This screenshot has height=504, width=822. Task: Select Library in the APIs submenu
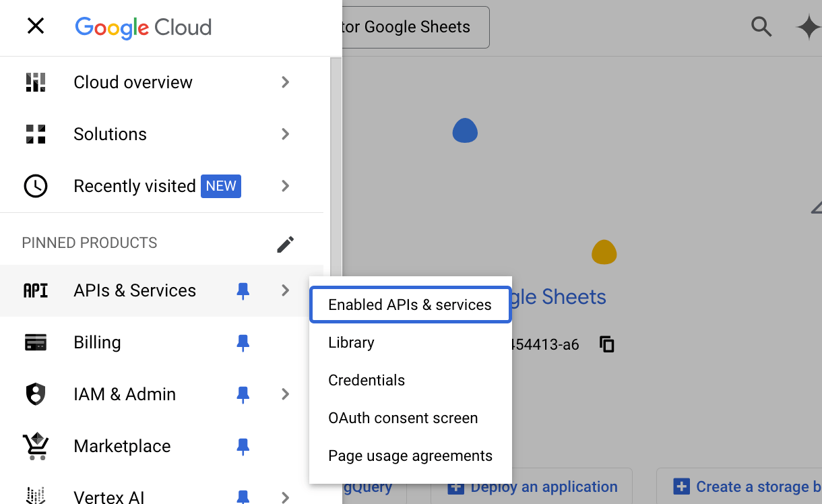point(410,342)
